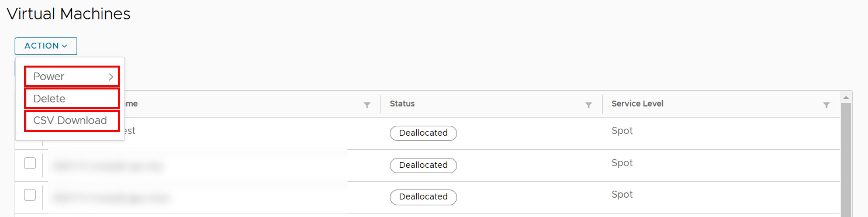Expand the Power submenu chevron
868x217 pixels.
tap(111, 77)
